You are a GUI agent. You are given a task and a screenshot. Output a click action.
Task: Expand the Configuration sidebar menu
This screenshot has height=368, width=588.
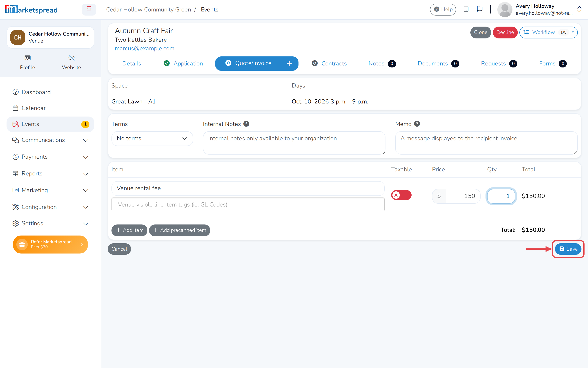point(50,207)
